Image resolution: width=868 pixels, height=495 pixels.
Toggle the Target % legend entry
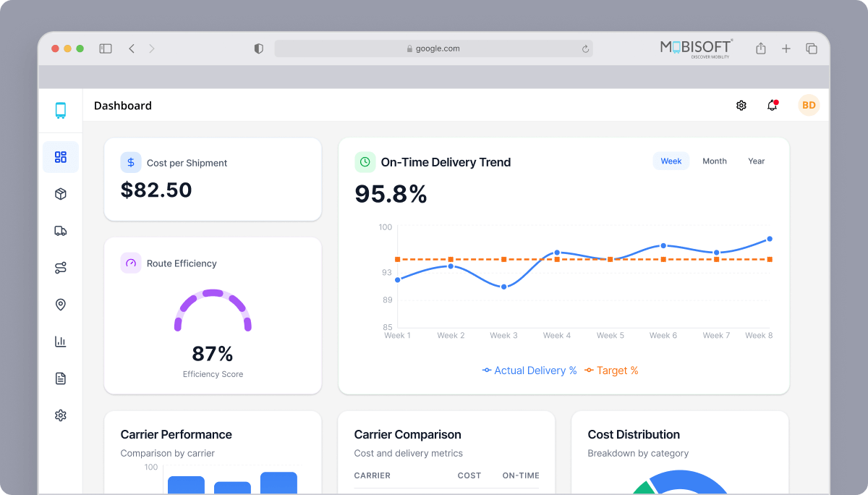coord(611,370)
